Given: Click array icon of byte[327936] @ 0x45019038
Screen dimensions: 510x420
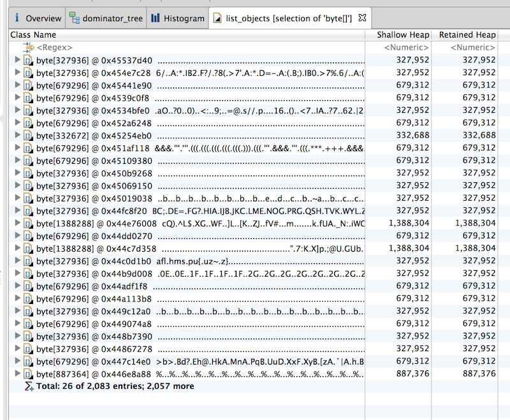Looking at the screenshot, I should (28, 198).
